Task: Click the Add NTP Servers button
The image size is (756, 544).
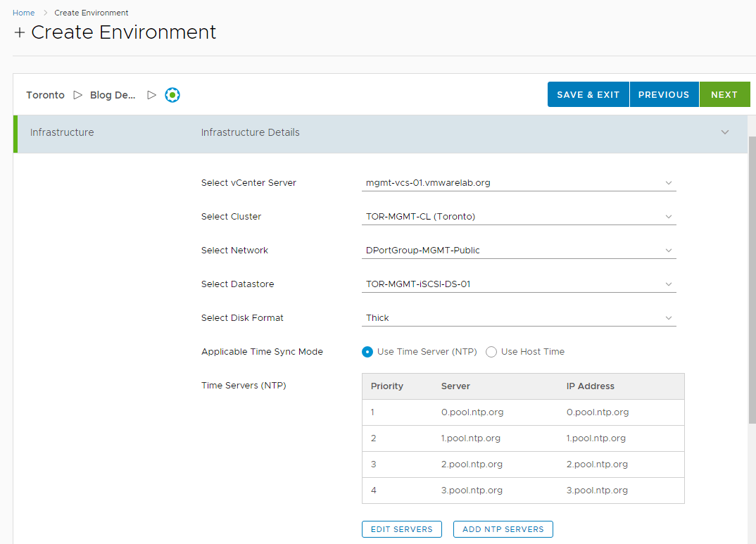Action: coord(503,529)
